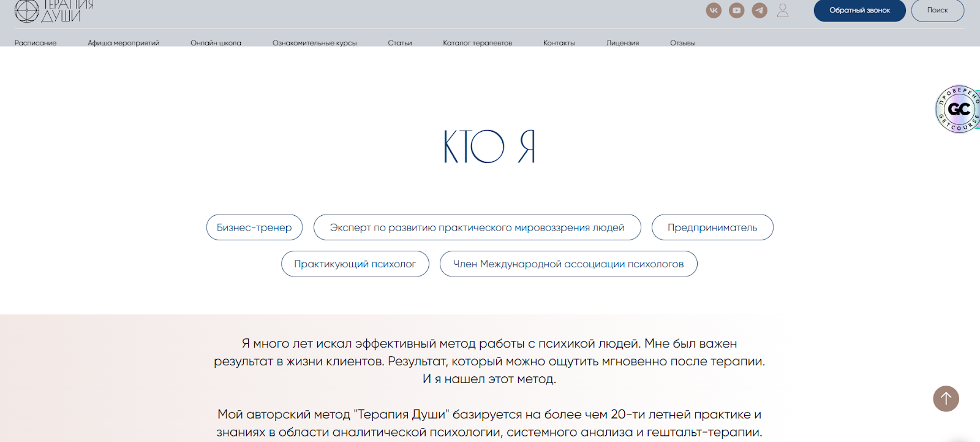Screen dimensions: 980x442
Task: Click the paragraph starting 'Мой авторский метод'
Action: [489, 424]
